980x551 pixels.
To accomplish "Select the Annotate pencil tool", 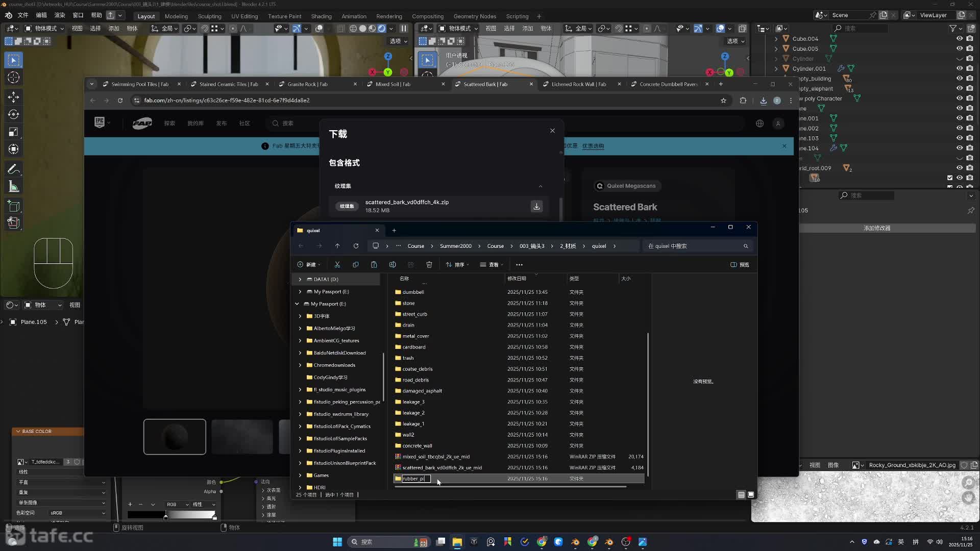I will coord(14,169).
